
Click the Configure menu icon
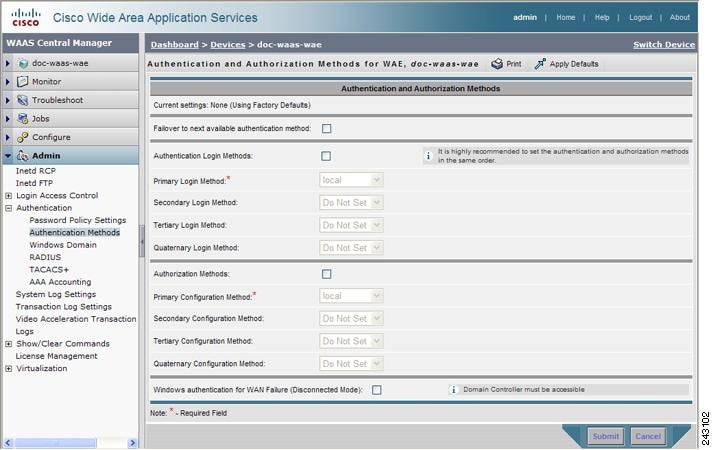tap(22, 137)
